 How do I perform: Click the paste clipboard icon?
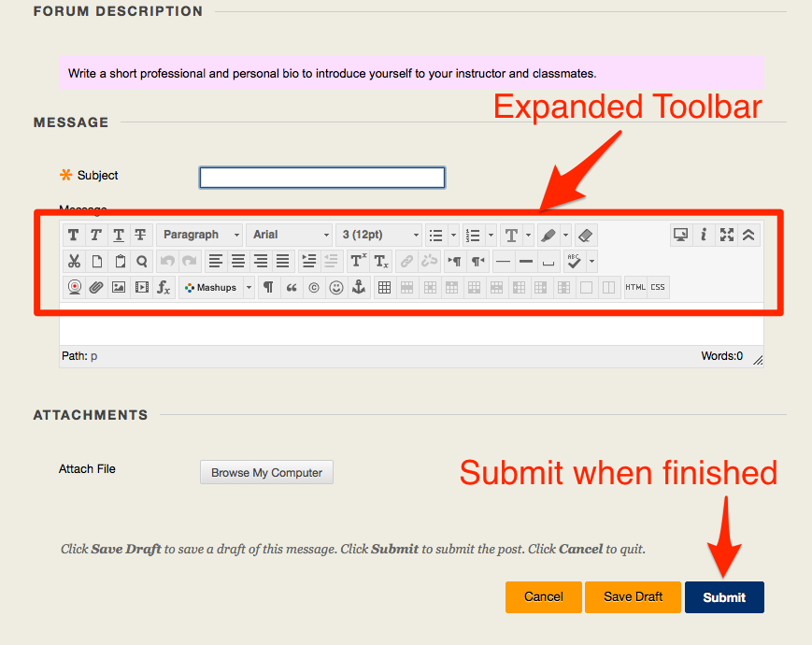click(120, 262)
